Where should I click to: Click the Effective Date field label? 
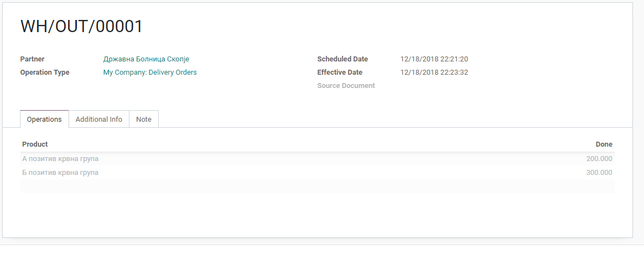[x=340, y=72]
